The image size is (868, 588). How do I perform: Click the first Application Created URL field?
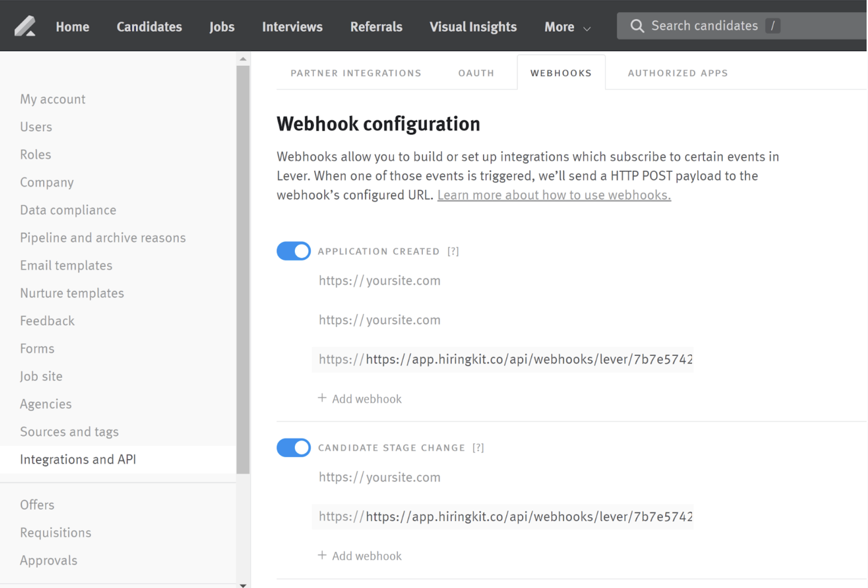coord(503,281)
